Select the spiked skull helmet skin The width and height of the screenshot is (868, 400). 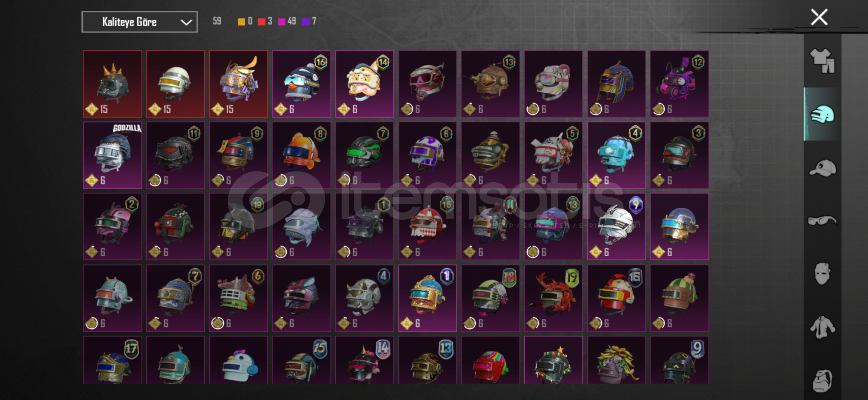(x=112, y=84)
